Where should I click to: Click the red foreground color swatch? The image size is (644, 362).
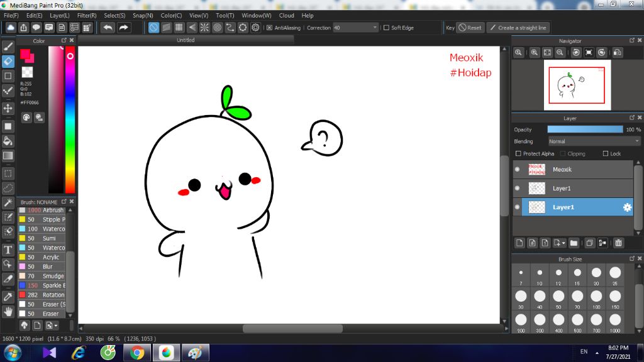(x=25, y=54)
